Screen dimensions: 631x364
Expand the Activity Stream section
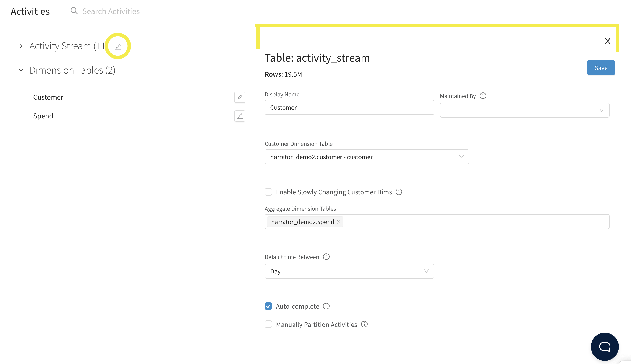tap(21, 46)
